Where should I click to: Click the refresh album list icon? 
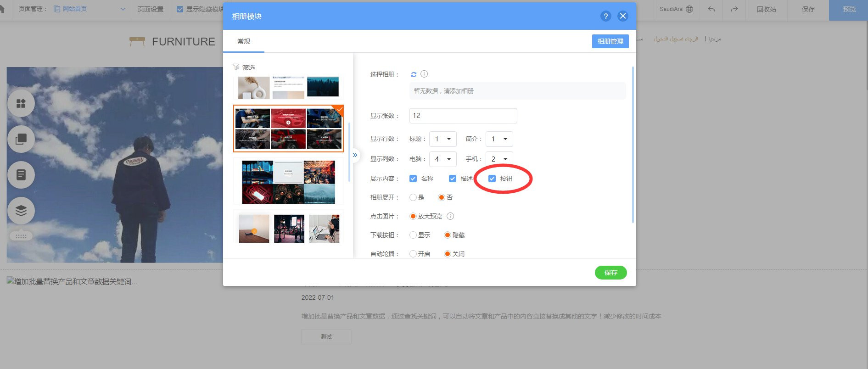tap(414, 74)
